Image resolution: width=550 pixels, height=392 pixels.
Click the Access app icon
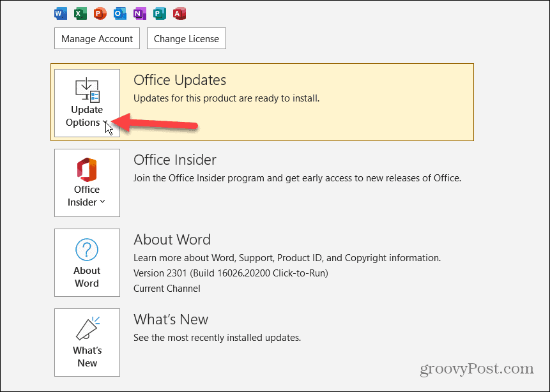(x=180, y=13)
